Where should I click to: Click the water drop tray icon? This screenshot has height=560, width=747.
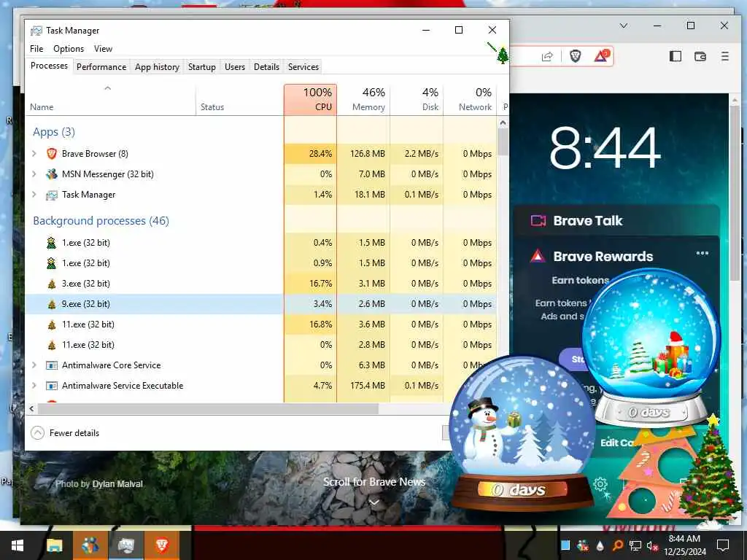[x=600, y=545]
